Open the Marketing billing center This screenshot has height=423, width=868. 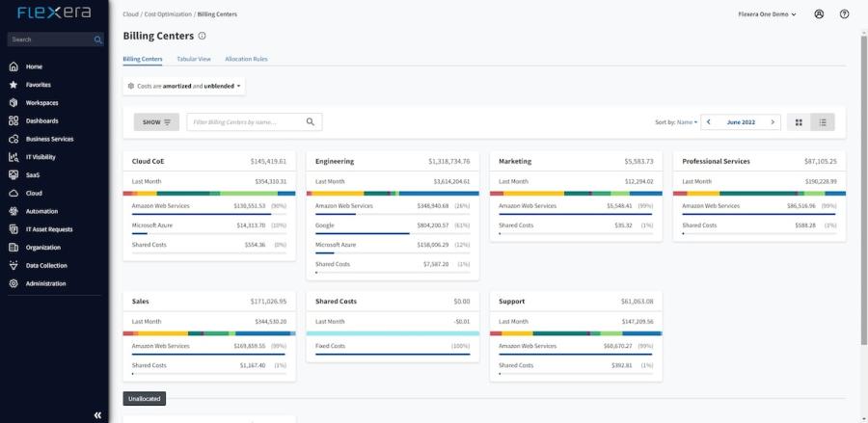(x=515, y=162)
